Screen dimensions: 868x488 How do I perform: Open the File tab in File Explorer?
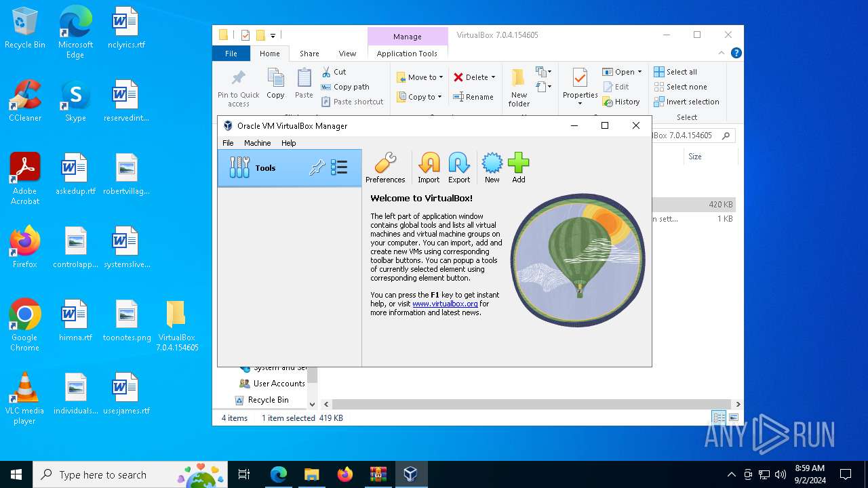point(231,54)
